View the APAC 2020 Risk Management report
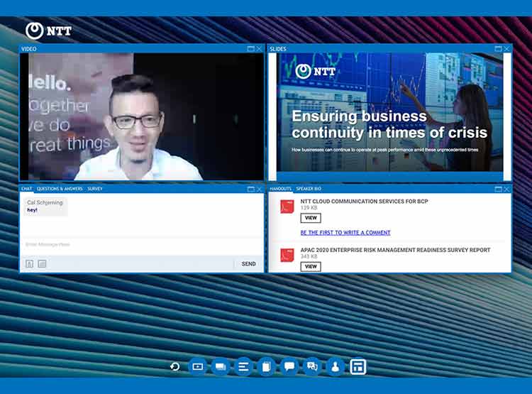 click(311, 266)
